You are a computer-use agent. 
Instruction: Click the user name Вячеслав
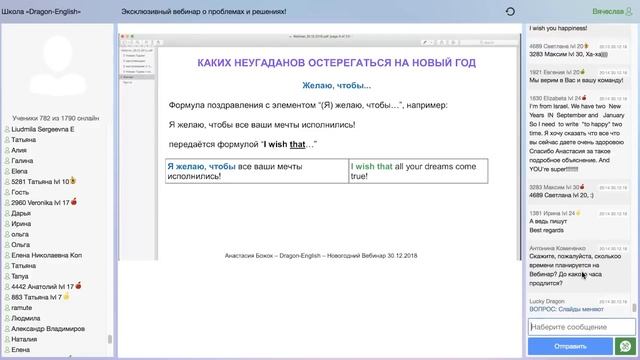[x=608, y=11]
